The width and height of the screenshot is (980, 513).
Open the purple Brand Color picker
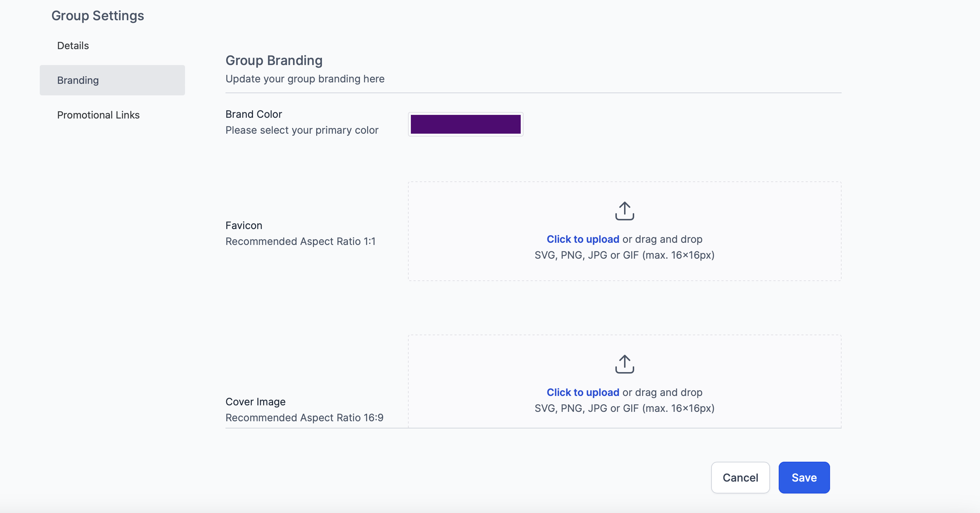click(465, 124)
